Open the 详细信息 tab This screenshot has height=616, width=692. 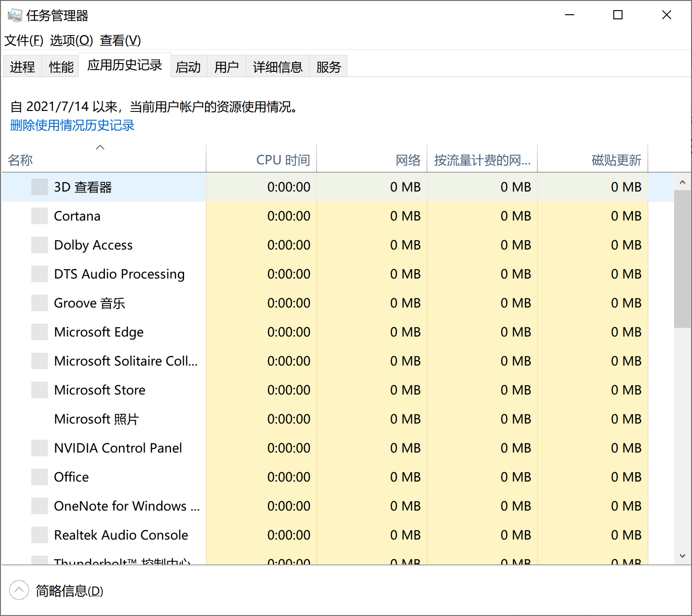(277, 67)
